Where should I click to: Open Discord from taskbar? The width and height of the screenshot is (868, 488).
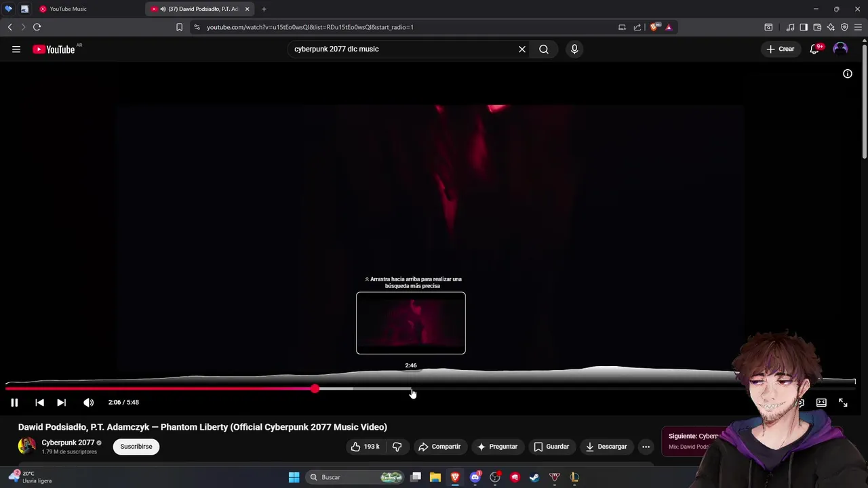point(475,477)
